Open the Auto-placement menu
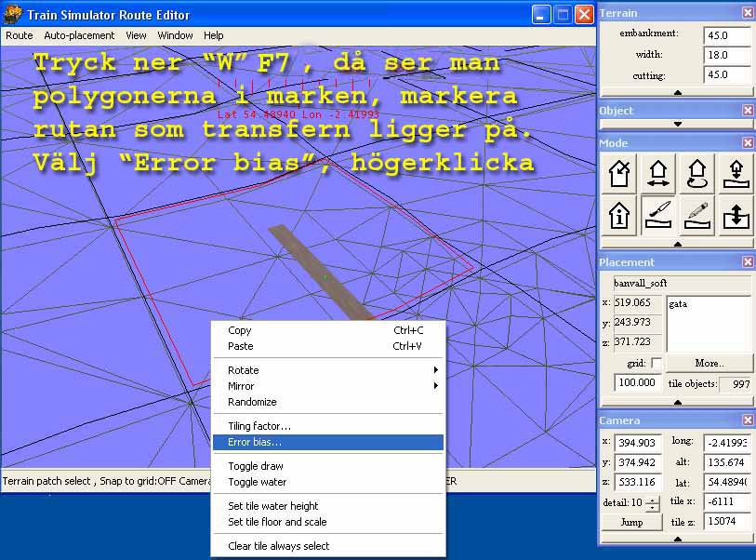This screenshot has height=560, width=756. click(x=79, y=35)
